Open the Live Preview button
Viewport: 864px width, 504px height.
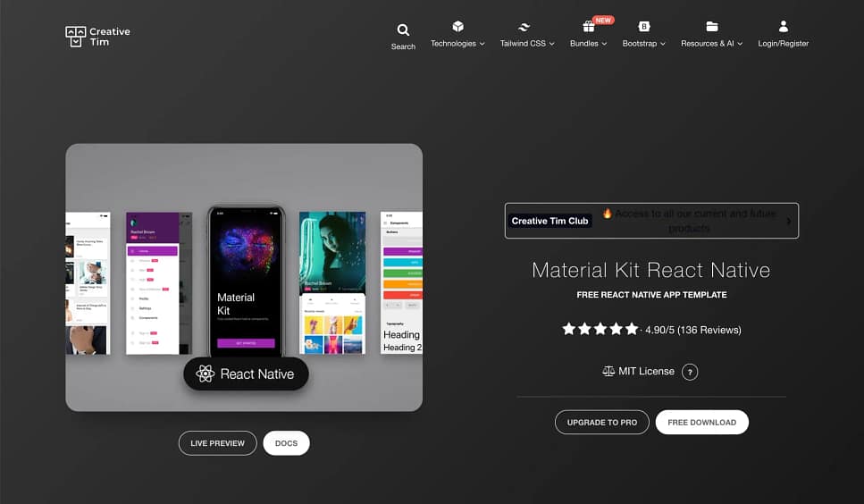coord(217,443)
